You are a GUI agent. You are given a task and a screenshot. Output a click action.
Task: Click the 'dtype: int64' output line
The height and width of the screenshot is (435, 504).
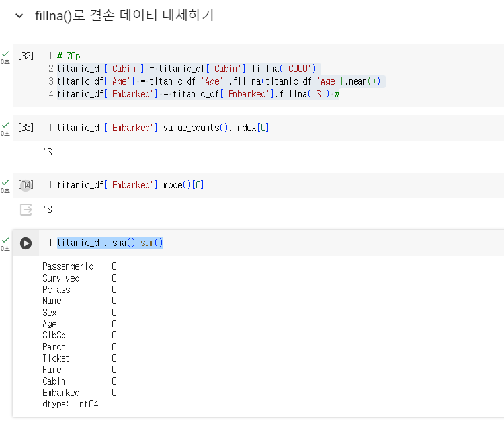click(x=70, y=404)
